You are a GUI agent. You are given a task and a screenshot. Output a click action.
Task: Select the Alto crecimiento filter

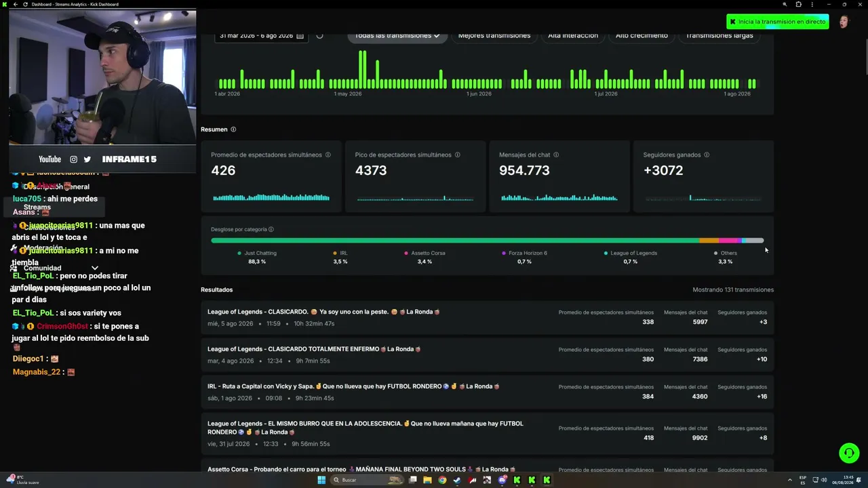click(x=642, y=36)
